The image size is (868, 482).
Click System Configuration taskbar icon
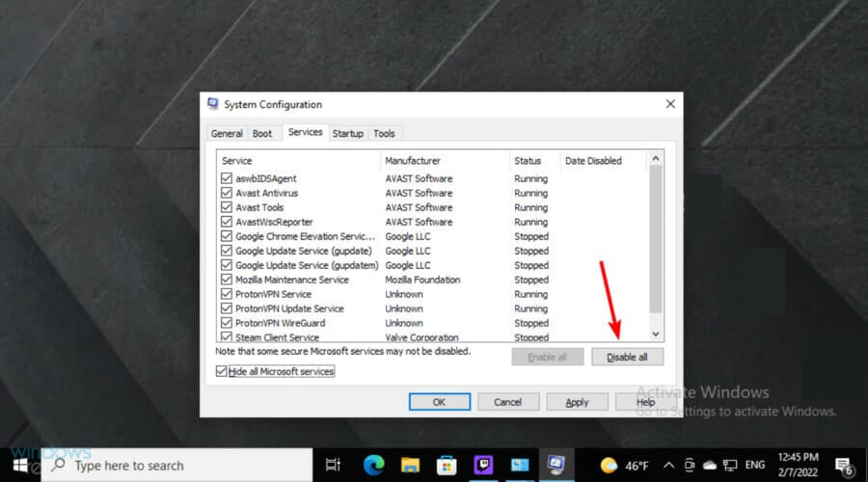pos(556,465)
